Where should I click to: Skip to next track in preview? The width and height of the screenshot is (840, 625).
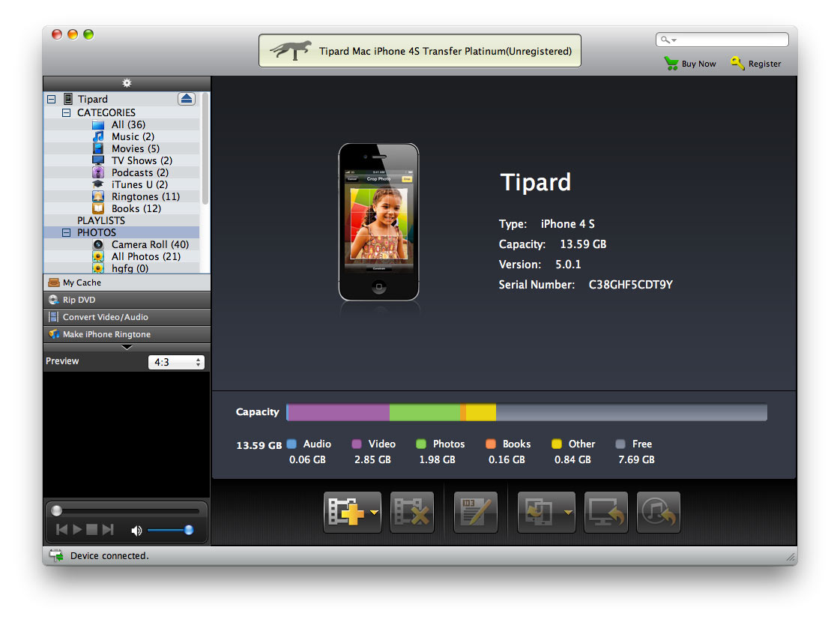[x=108, y=530]
